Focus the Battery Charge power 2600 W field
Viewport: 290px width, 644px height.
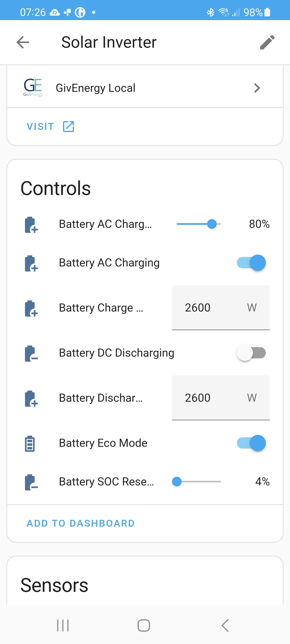[221, 308]
